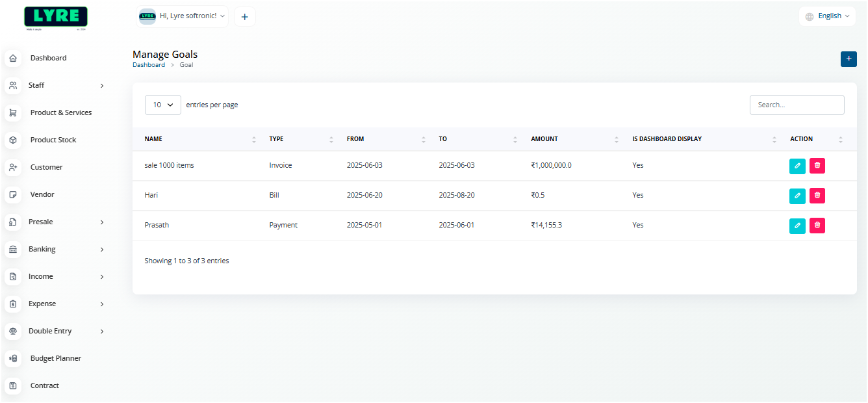Edit the 'sale 1000 items' goal
This screenshot has width=868, height=403.
797,166
